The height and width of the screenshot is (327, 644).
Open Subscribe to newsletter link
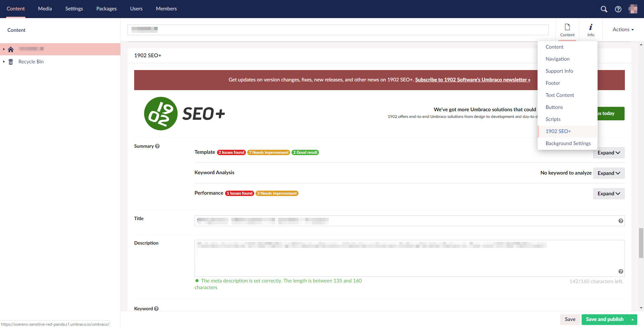(x=473, y=80)
